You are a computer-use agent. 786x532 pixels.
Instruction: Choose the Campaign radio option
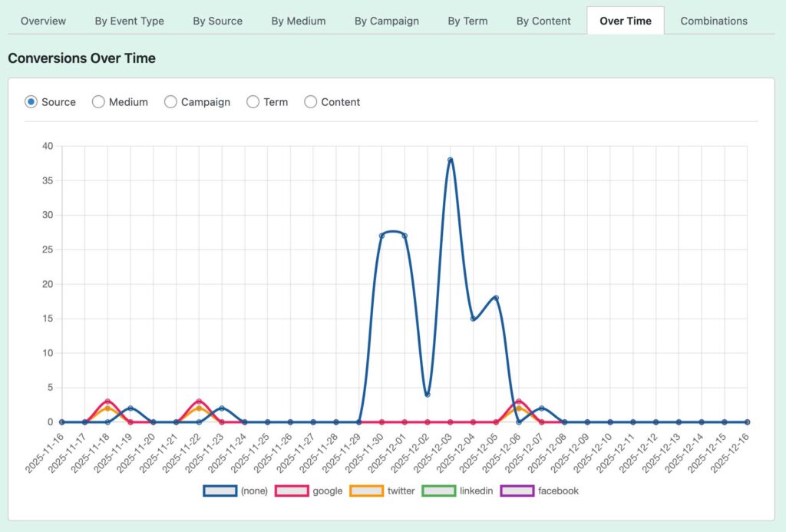pyautogui.click(x=170, y=101)
